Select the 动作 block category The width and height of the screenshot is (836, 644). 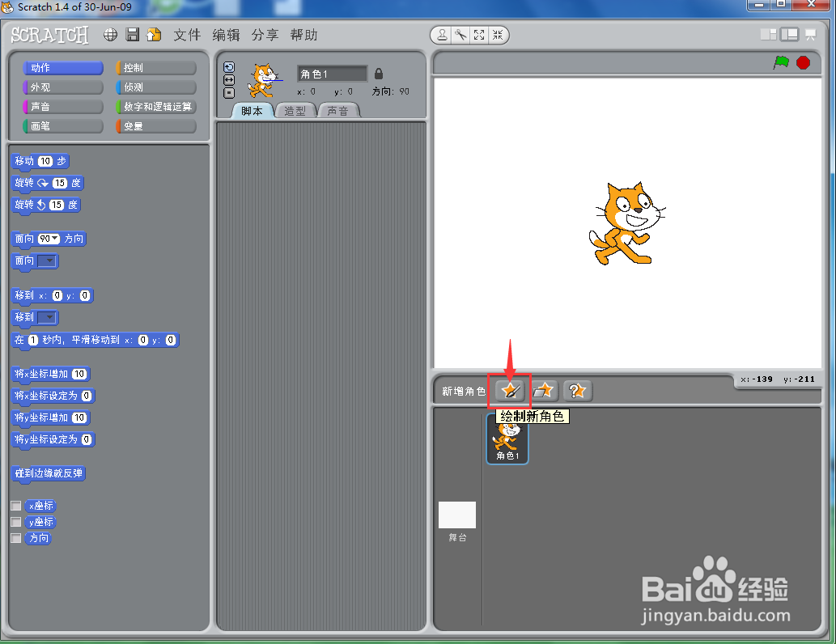[x=63, y=68]
